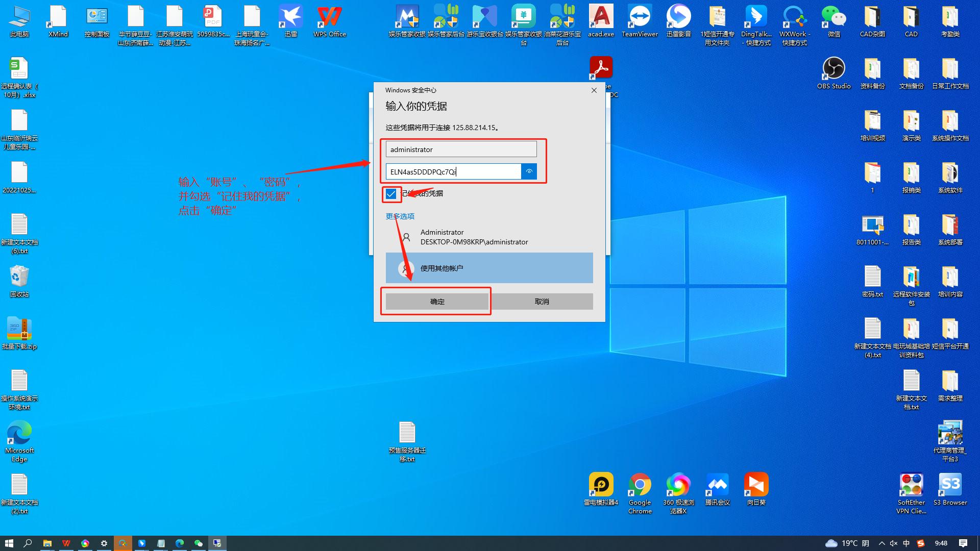Click the 取消 button in credentials dialog
980x551 pixels.
(542, 302)
